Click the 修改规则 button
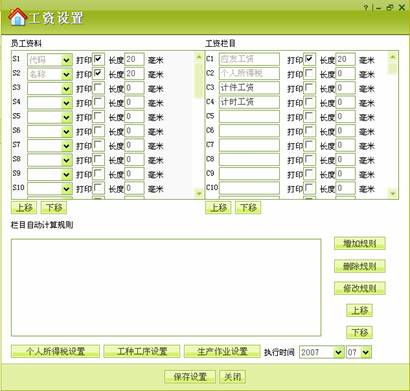Screen dimensions: 410x391 coord(360,288)
